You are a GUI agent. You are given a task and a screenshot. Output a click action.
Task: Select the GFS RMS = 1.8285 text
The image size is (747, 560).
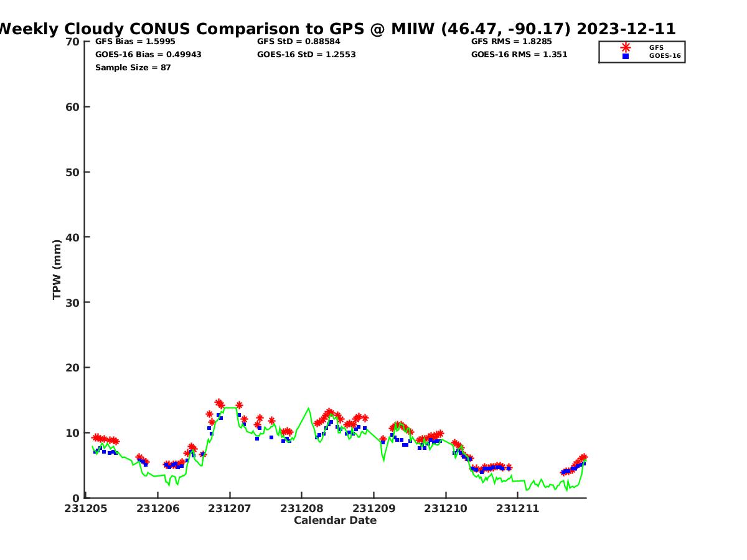coord(511,42)
